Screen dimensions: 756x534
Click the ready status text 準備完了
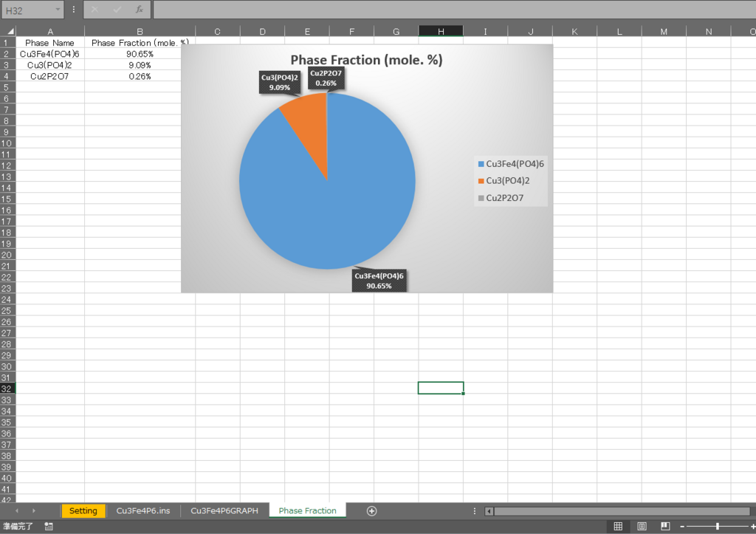(x=18, y=527)
